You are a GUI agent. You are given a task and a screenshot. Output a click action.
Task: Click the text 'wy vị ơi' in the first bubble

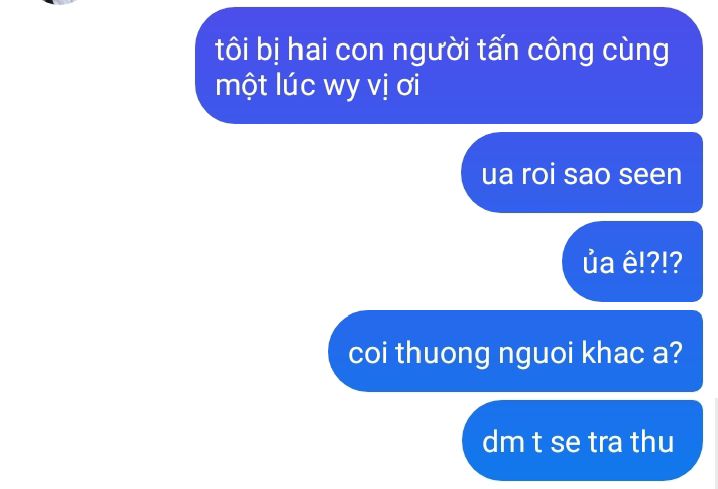[371, 86]
